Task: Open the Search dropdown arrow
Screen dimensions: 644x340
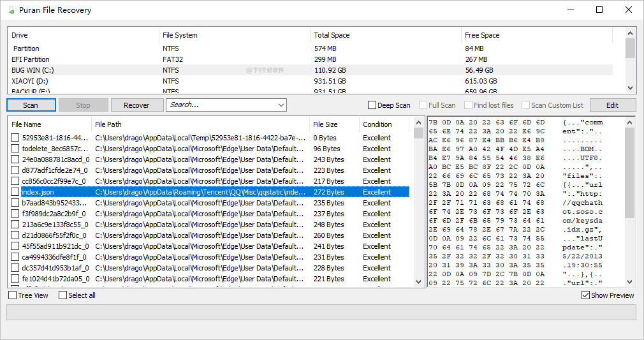Action: tap(281, 105)
